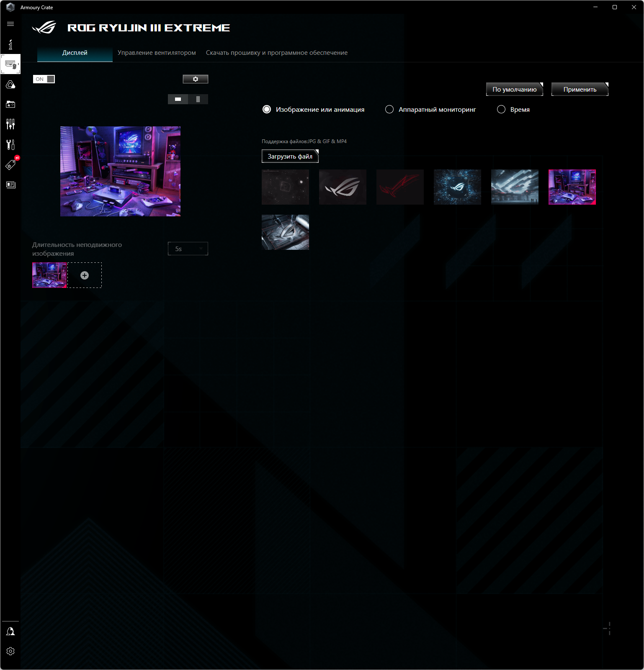
Task: Click the Armoury Crate title bar icon
Action: 10,7
